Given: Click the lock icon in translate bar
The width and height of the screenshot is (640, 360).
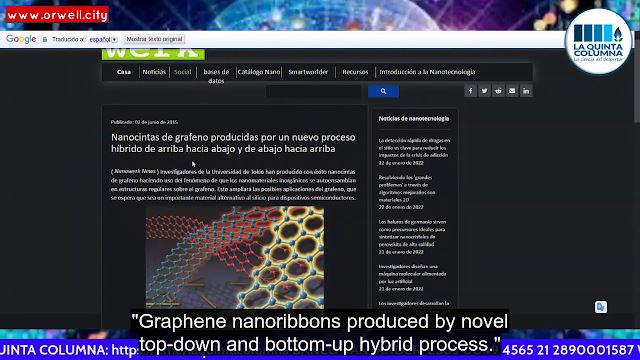Looking at the screenshot, I should [x=45, y=40].
